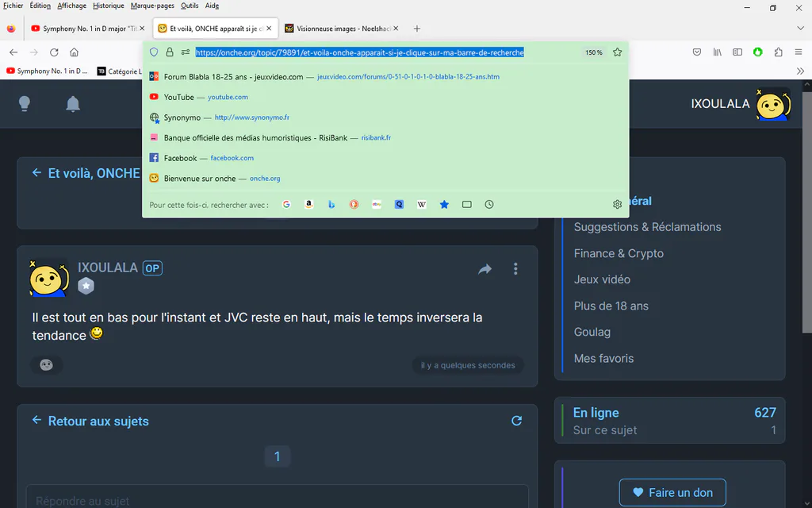Search this time with Amazon
This screenshot has width=812, height=508.
308,204
